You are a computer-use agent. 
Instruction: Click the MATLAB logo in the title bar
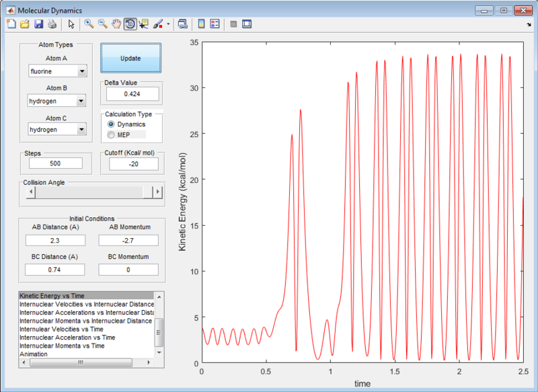pos(11,10)
